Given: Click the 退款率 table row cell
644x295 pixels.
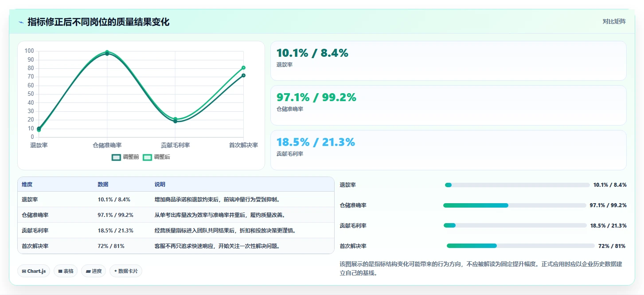Looking at the screenshot, I should 30,200.
